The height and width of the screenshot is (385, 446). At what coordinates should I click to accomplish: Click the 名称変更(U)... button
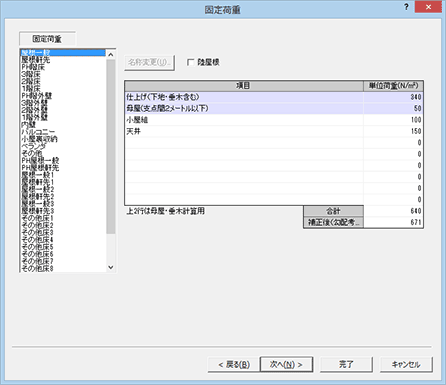149,62
